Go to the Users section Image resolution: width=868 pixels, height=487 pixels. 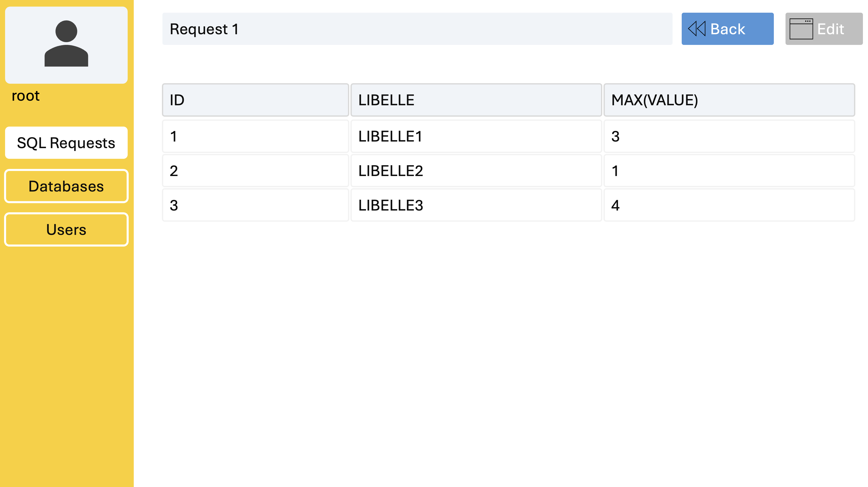66,230
